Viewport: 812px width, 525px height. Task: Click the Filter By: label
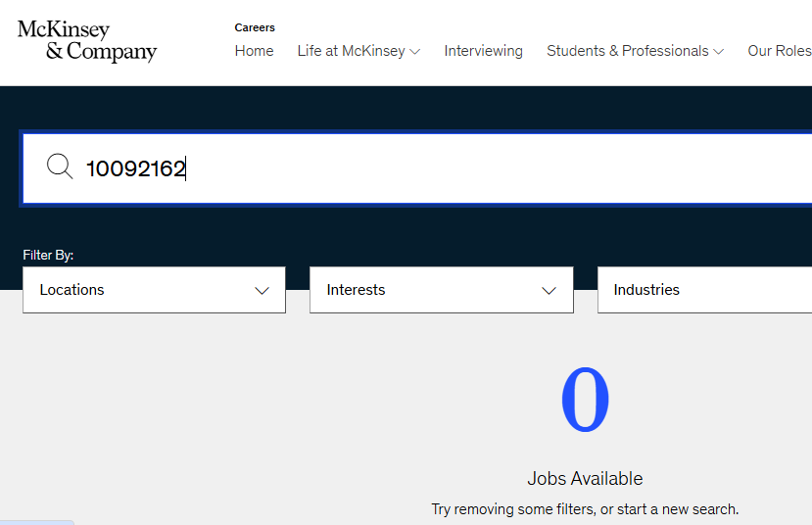(48, 255)
